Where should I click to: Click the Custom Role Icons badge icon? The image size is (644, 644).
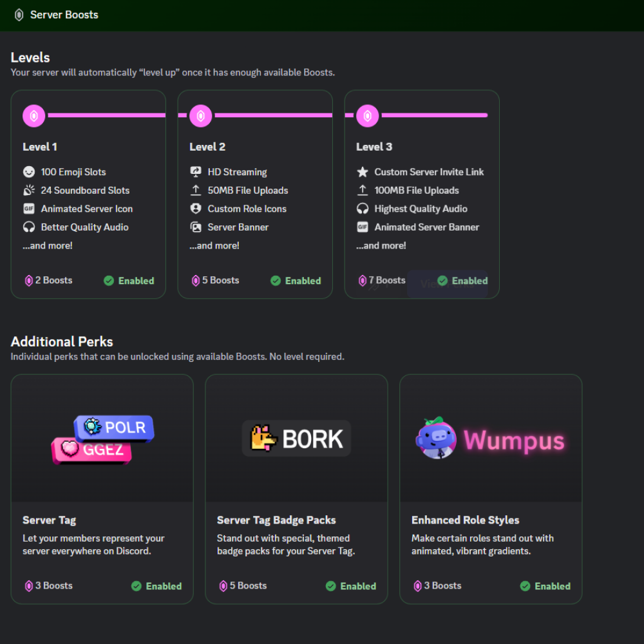pos(196,209)
